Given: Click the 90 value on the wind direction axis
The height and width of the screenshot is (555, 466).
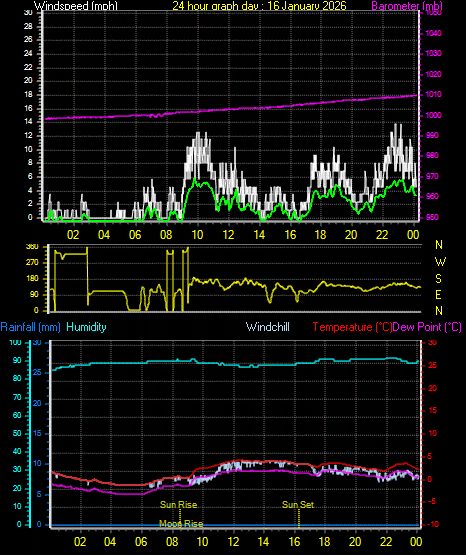Looking at the screenshot, I should pos(34,294).
